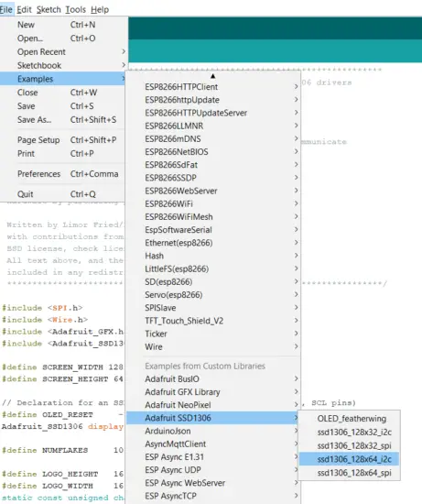The image size is (422, 504).
Task: Select Save As... in File menu
Action: tap(63, 119)
